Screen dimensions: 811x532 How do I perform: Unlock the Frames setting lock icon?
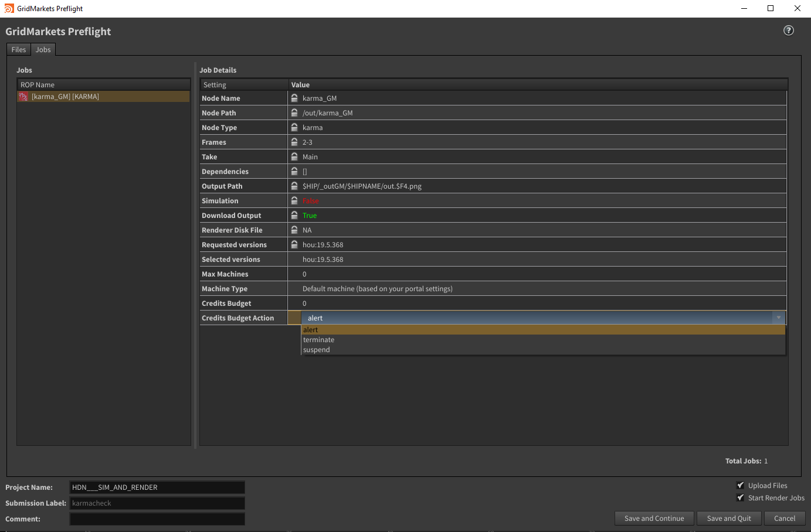coord(294,142)
